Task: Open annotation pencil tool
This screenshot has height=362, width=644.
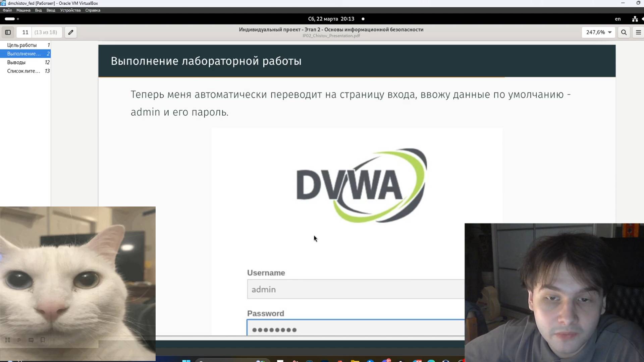Action: 71,33
